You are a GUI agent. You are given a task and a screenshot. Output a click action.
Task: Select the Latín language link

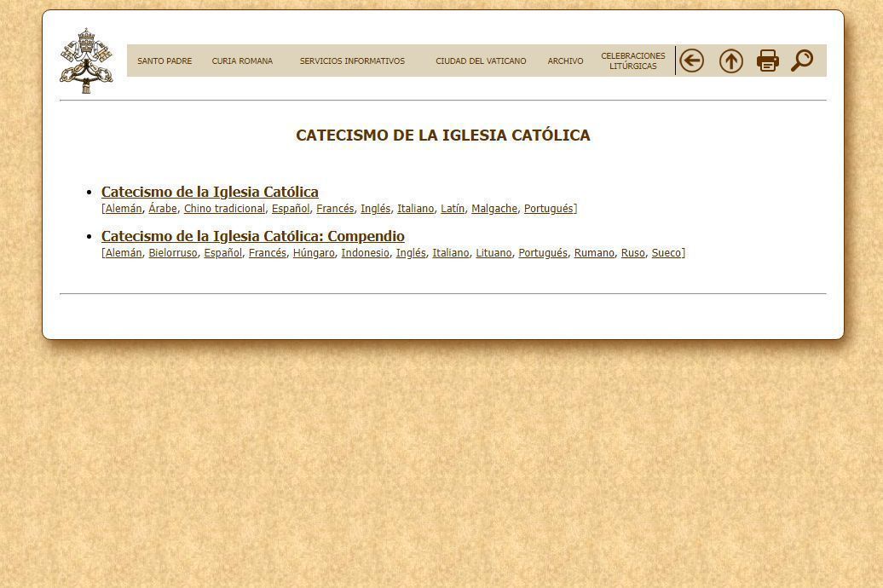pyautogui.click(x=453, y=209)
